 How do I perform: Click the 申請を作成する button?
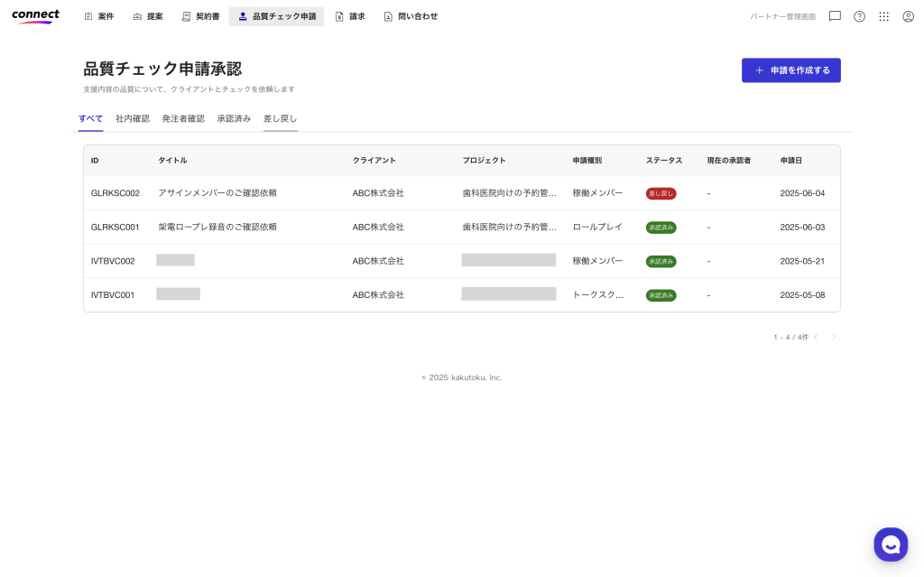pyautogui.click(x=790, y=70)
